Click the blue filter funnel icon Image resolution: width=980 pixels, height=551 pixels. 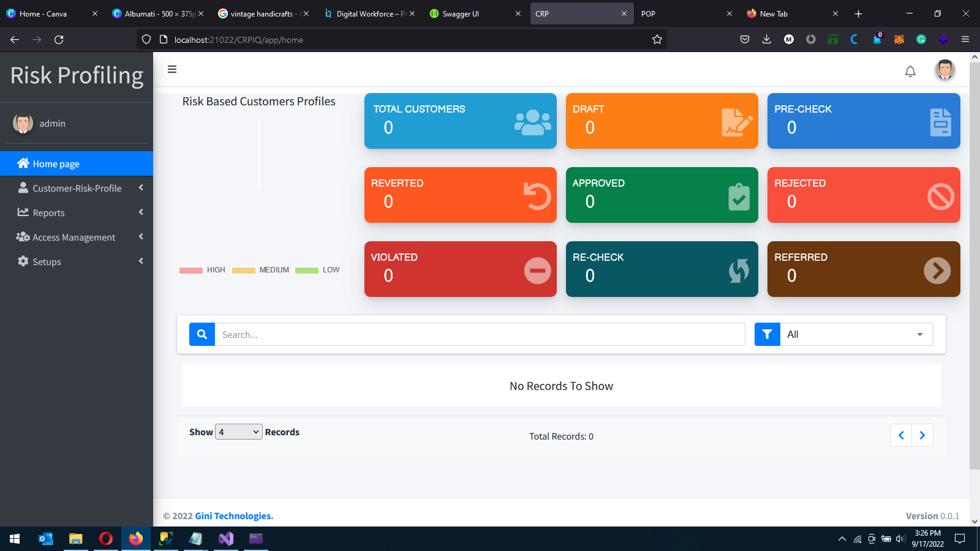(x=767, y=334)
